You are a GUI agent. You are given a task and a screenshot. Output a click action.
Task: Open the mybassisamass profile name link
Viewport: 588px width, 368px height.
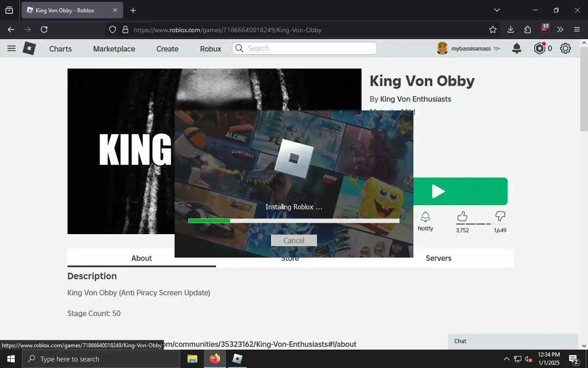point(471,49)
